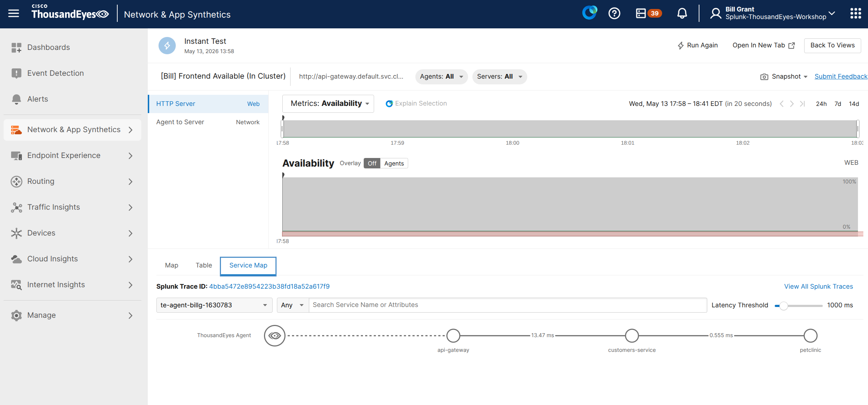Select the 24h time range
Image resolution: width=868 pixels, height=405 pixels.
tap(821, 104)
